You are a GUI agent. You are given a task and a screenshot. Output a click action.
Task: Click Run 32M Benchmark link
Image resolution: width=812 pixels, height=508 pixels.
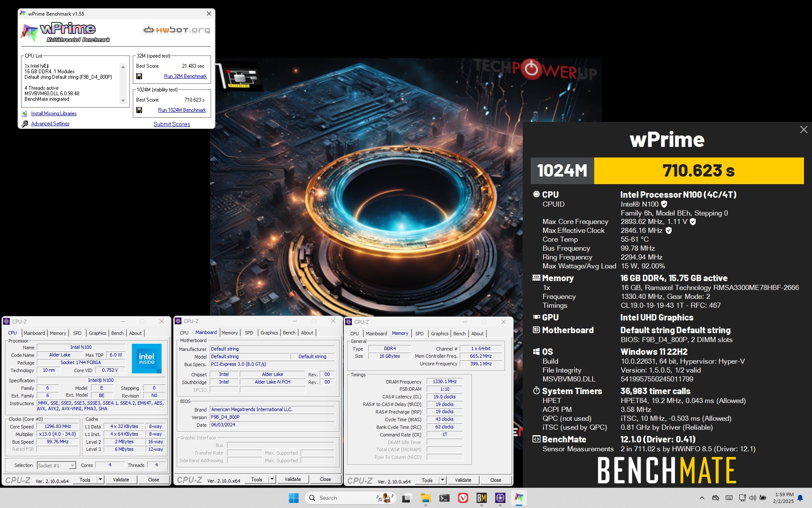185,76
